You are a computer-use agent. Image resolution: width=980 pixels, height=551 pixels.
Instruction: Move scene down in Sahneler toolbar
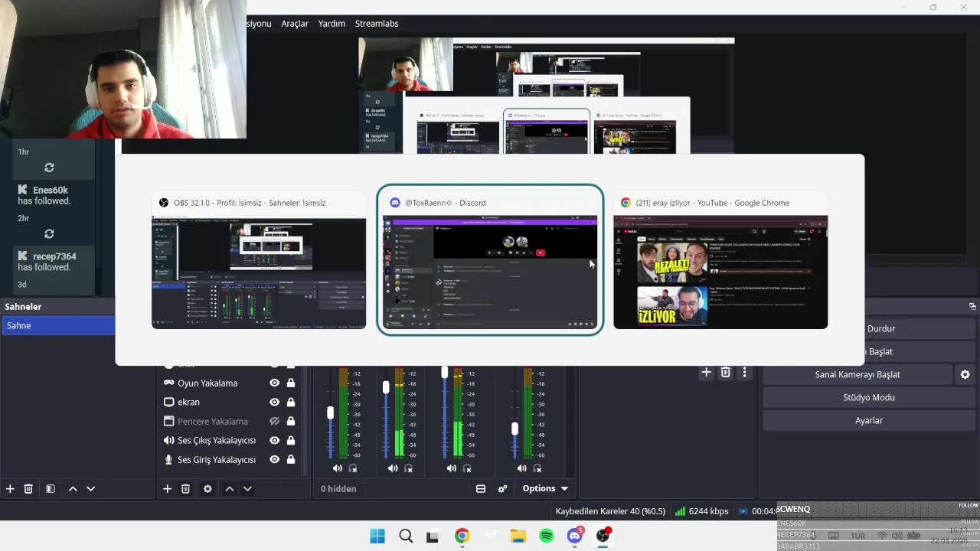[x=90, y=488]
